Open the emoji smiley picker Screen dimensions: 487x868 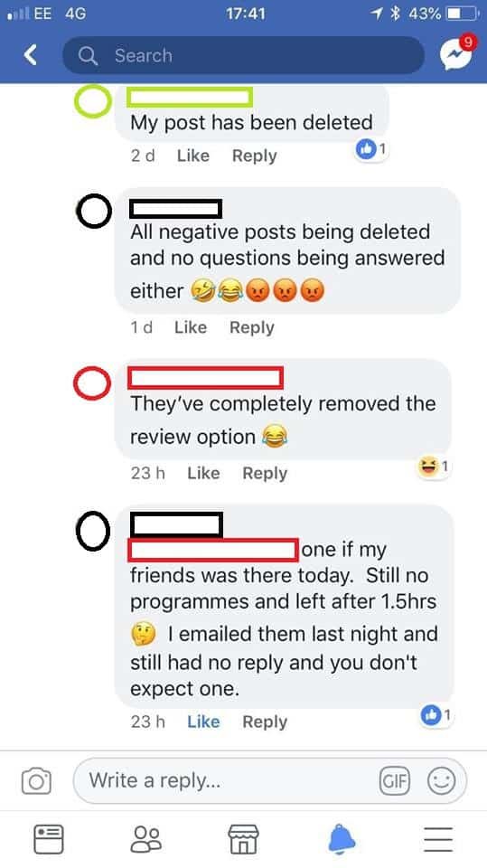click(441, 781)
